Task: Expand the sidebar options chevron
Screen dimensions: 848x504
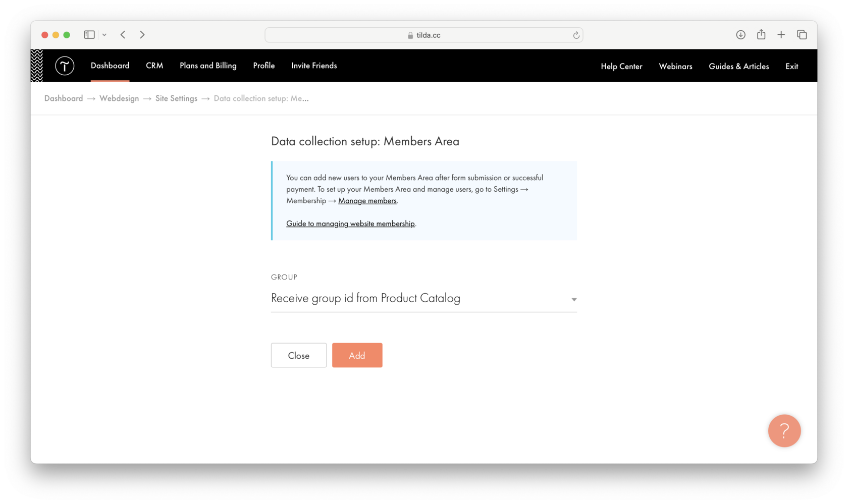Action: (x=104, y=35)
